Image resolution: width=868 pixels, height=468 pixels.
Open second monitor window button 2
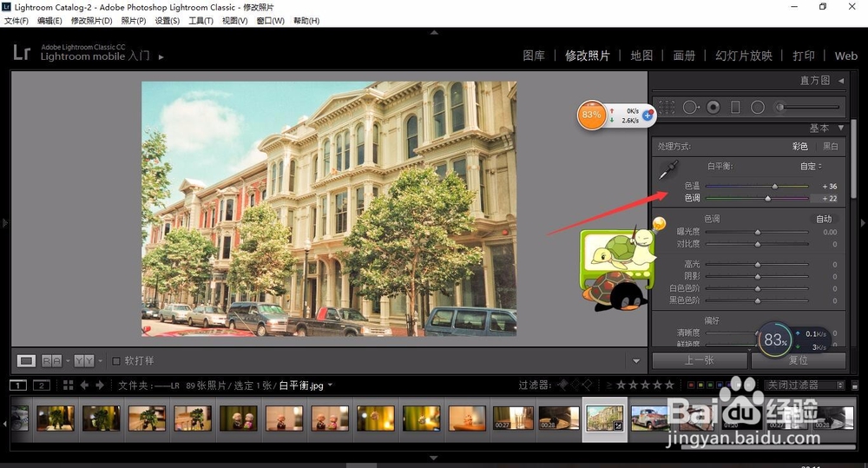42,385
